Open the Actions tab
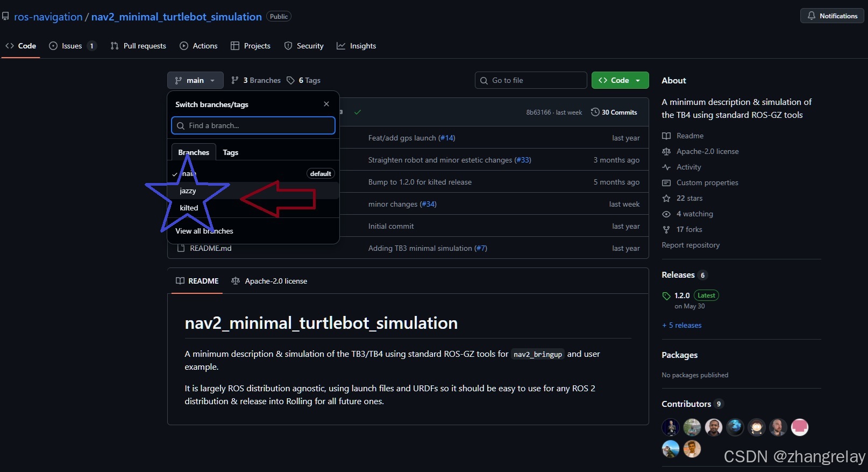Viewport: 868px width, 472px height. coord(199,46)
